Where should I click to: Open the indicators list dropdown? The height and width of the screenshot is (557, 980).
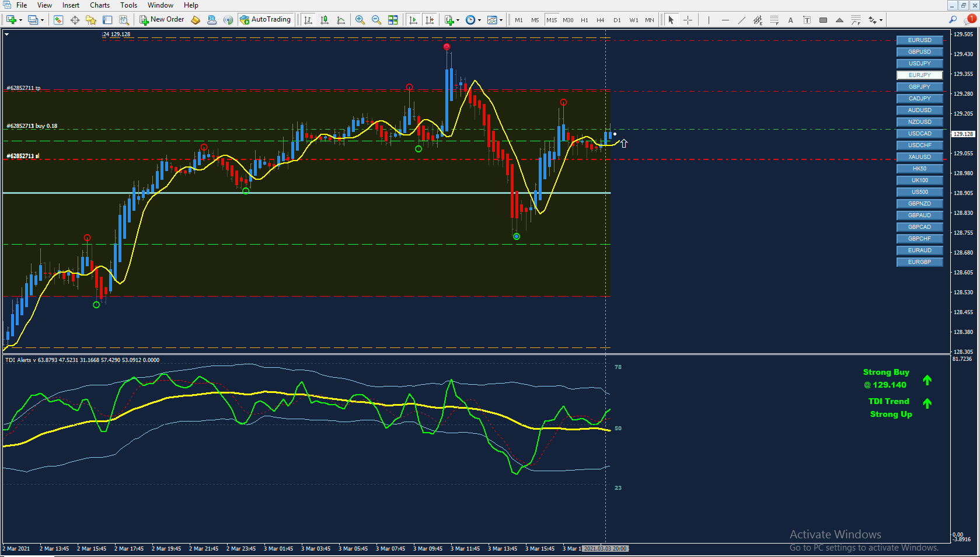click(x=458, y=20)
